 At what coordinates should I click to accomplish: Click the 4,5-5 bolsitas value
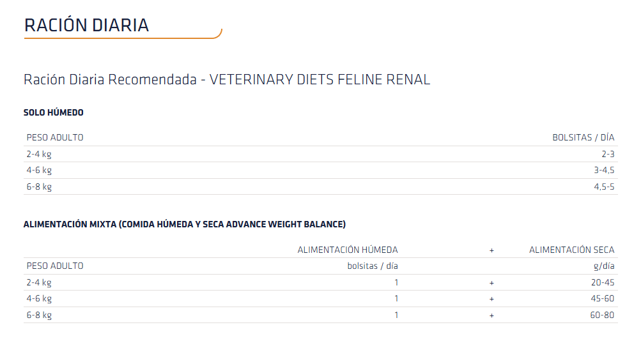tap(604, 187)
